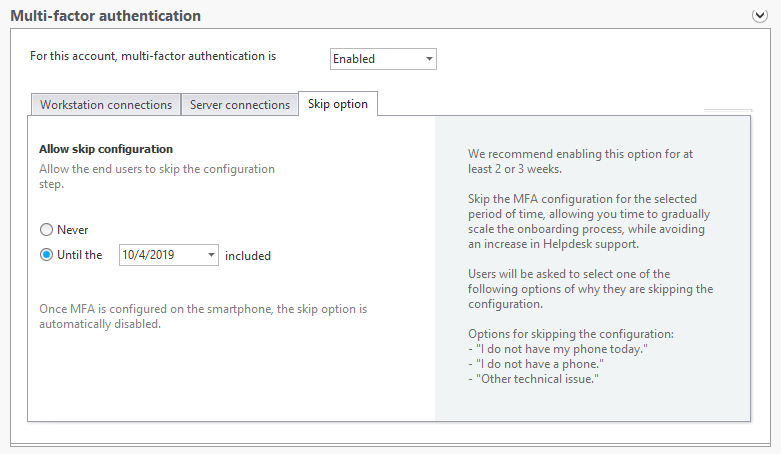Viewport: 781px width, 454px height.
Task: Click the Never option label text
Action: coord(73,230)
